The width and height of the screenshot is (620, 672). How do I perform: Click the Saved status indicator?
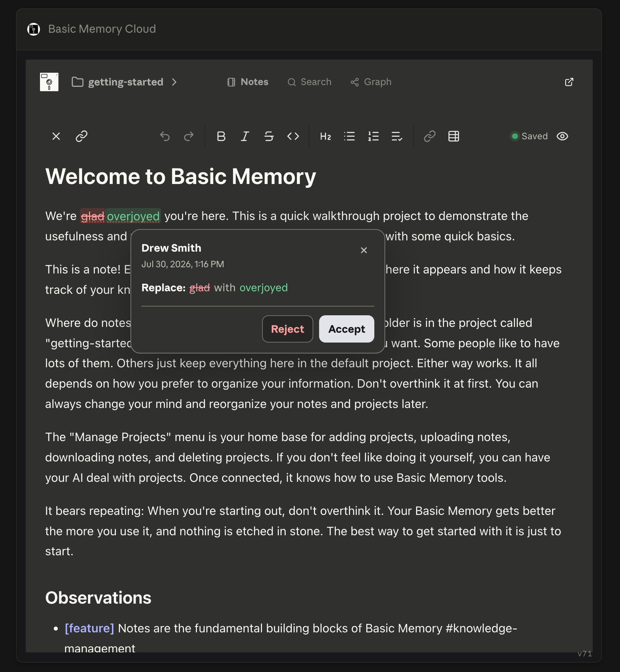tap(529, 136)
